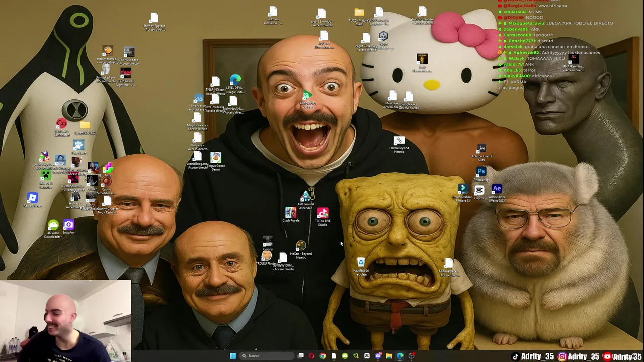Viewport: 644px width, 362px height.
Task: Open the Megabonk.exe shortcut
Action: (x=197, y=117)
